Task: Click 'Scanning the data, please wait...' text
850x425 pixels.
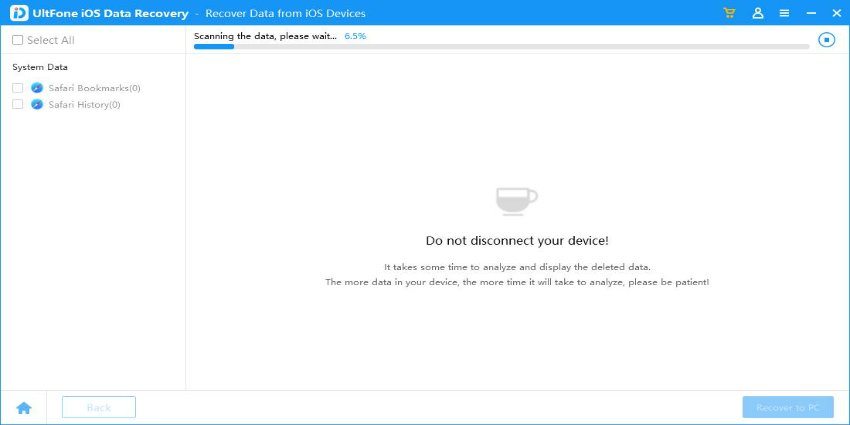Action: click(x=265, y=36)
